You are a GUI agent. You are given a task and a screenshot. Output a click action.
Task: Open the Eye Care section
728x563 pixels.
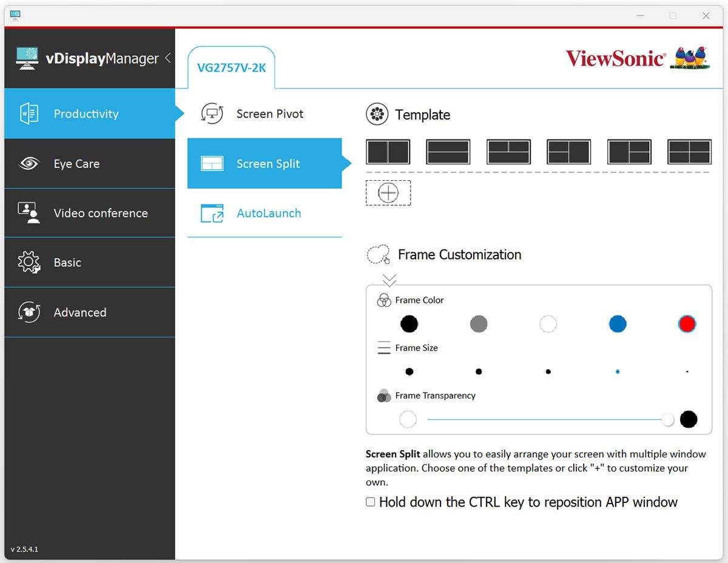[x=90, y=164]
